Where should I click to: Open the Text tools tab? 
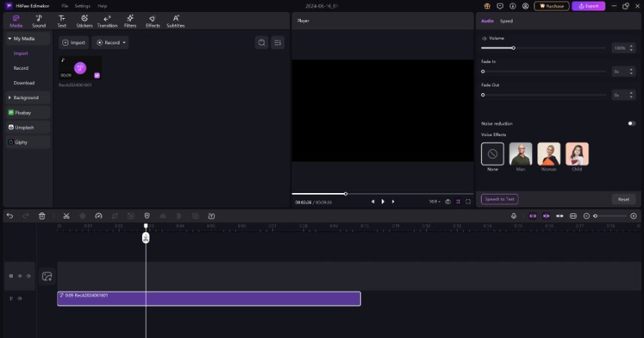(62, 21)
